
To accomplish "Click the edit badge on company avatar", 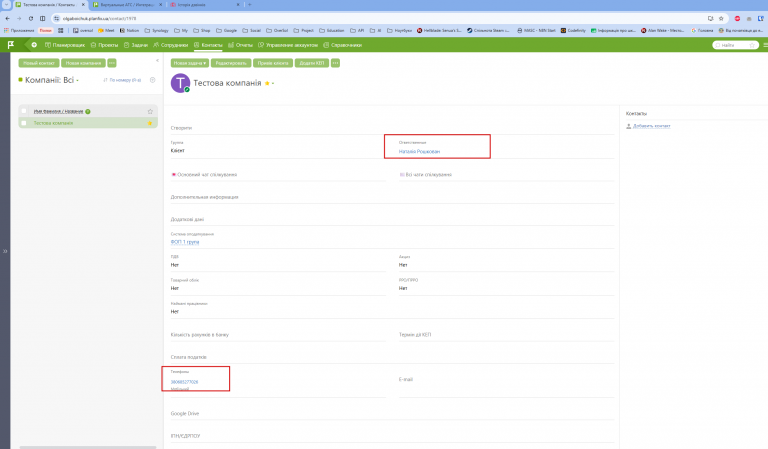I will coord(187,90).
